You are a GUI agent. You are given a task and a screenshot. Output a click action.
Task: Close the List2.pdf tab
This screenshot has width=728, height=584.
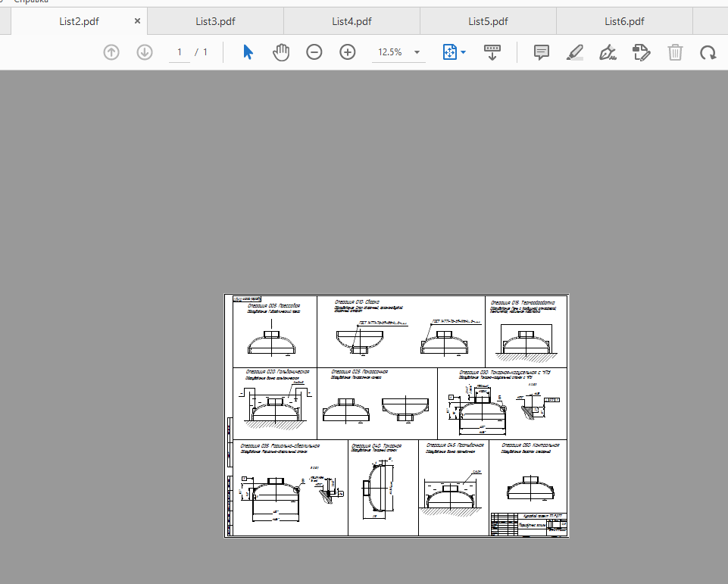click(x=137, y=21)
